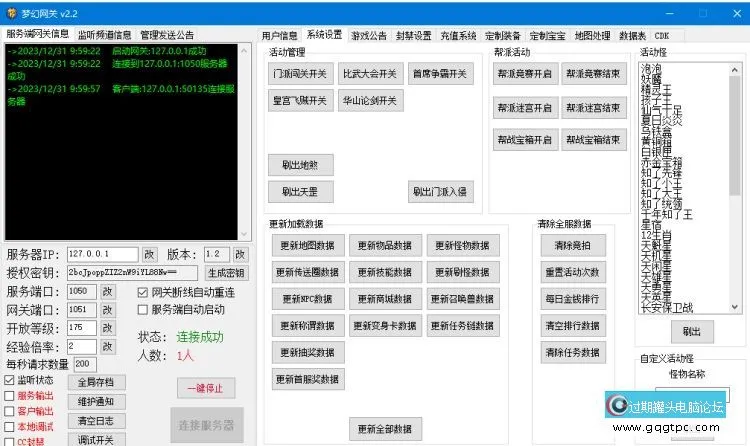
Task: Open the CDK tab
Action: coord(662,36)
